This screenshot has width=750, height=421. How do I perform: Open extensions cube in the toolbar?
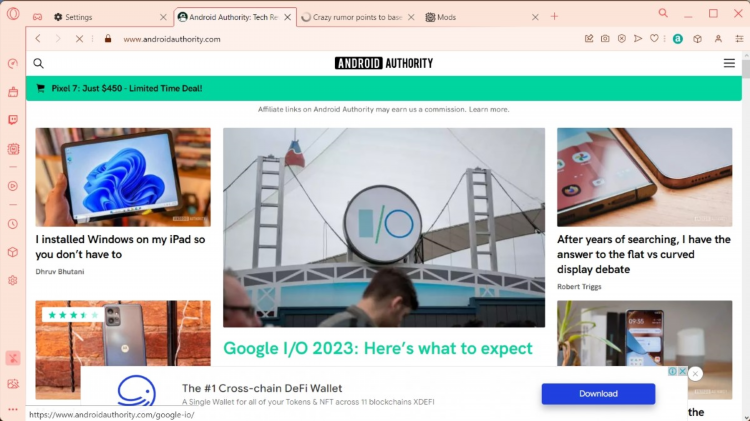point(697,39)
